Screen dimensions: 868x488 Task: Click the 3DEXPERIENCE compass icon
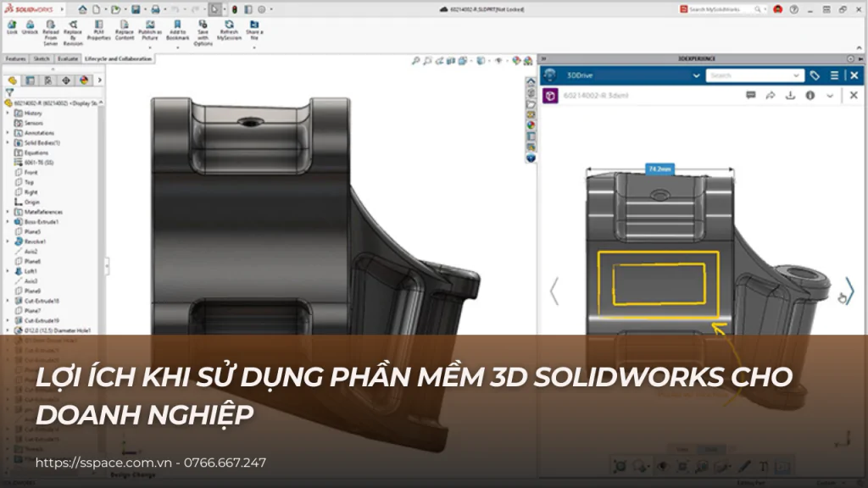coord(549,75)
